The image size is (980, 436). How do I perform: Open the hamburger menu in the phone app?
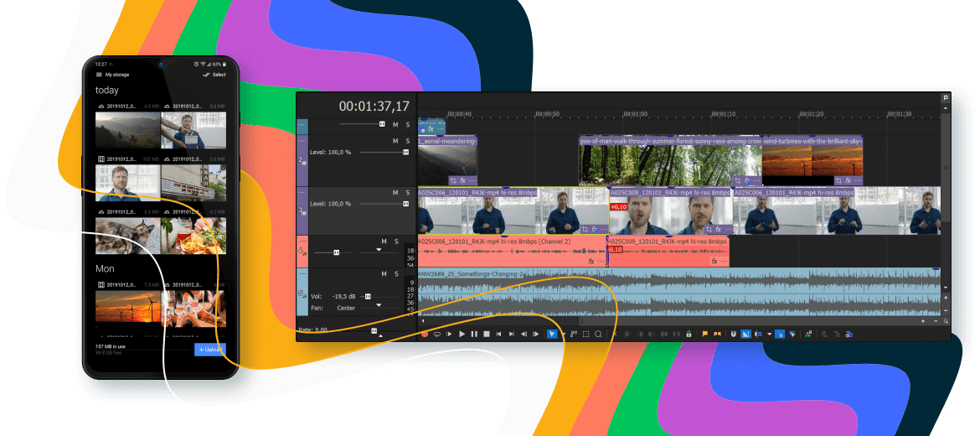click(99, 75)
